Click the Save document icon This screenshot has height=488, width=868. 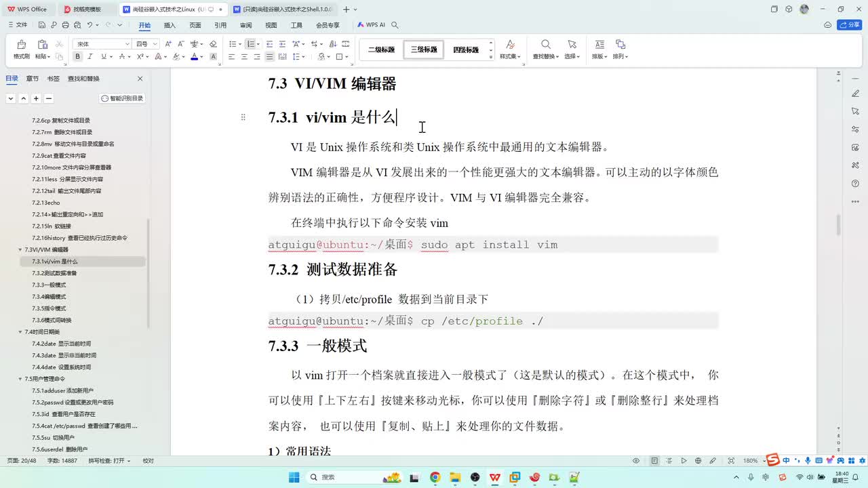[42, 25]
